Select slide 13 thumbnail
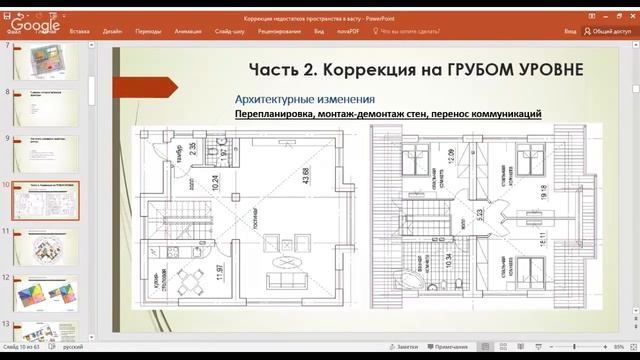640x360 pixels. (x=46, y=332)
